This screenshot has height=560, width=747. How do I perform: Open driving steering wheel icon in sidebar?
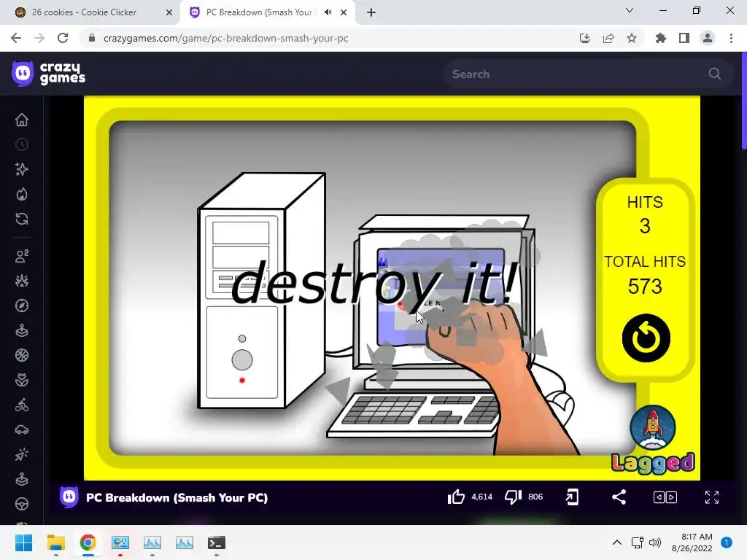pos(22,504)
